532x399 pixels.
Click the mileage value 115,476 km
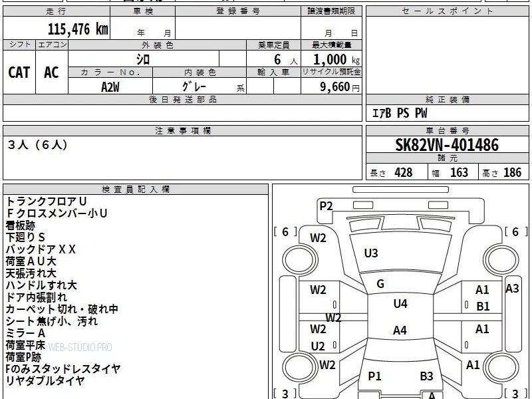(78, 29)
